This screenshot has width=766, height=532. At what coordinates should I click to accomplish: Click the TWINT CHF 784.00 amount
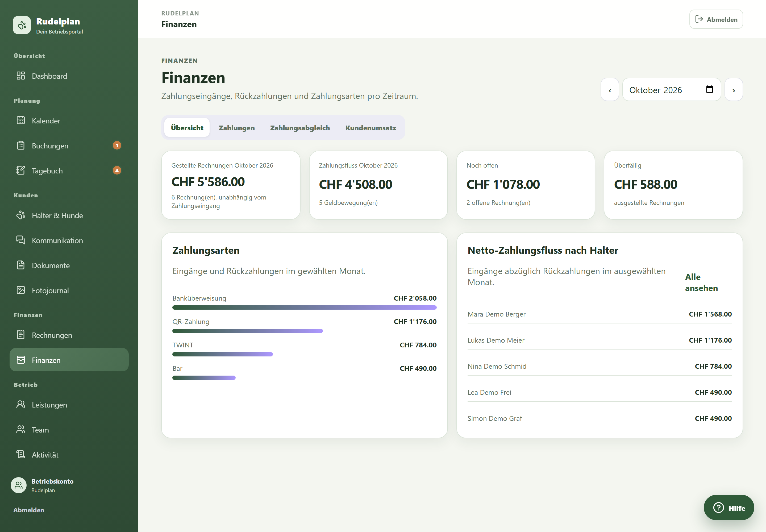pyautogui.click(x=418, y=345)
